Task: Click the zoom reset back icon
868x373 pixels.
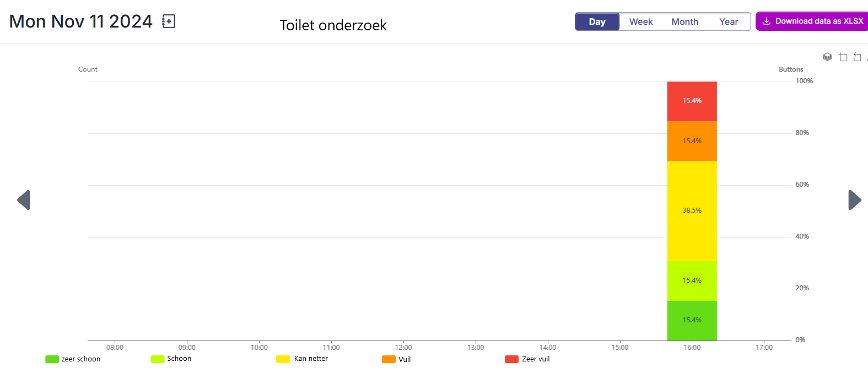Action: tap(857, 57)
